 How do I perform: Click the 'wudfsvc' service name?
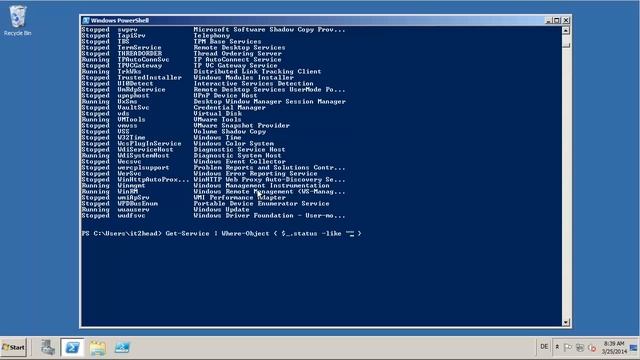click(131, 216)
